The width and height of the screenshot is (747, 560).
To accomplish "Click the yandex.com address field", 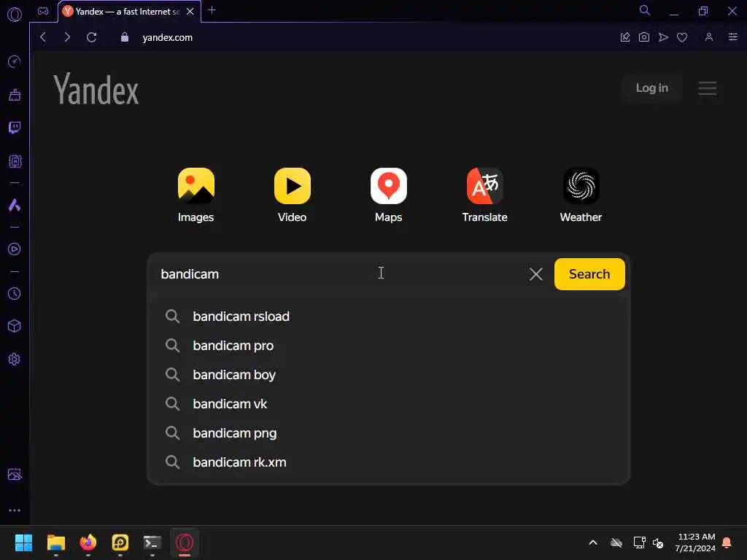I will coord(168,38).
